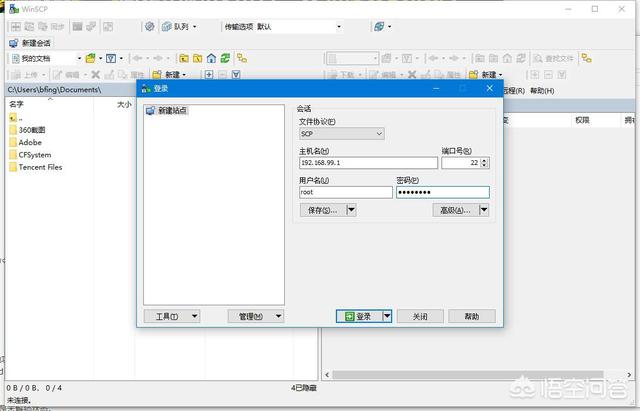The width and height of the screenshot is (640, 411).
Task: Sort local files by 大小 column header
Action: tap(115, 104)
